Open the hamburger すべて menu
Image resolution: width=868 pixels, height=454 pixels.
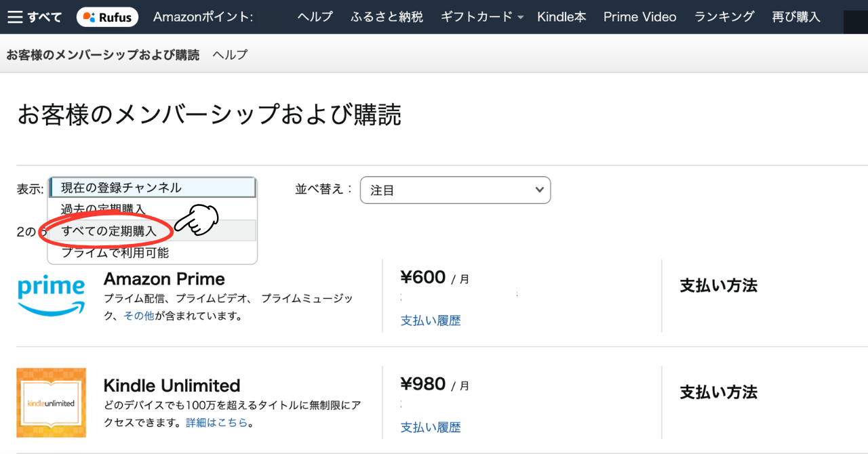tap(34, 17)
